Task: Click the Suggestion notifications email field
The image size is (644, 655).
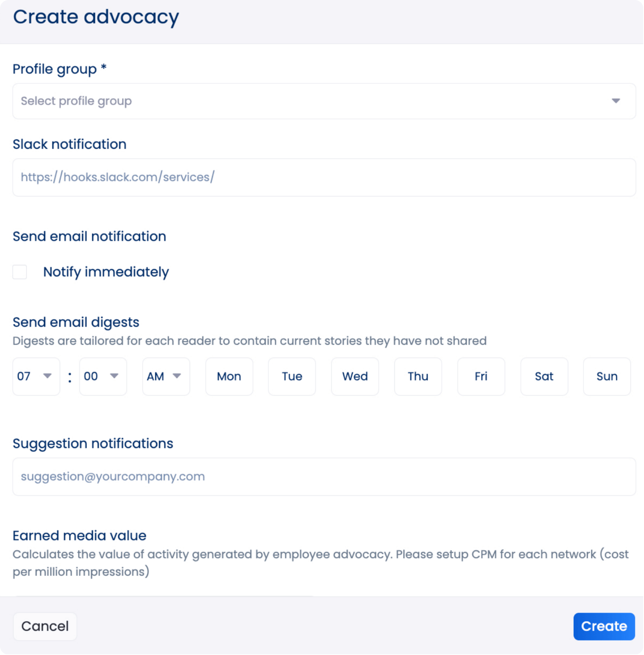Action: (324, 477)
